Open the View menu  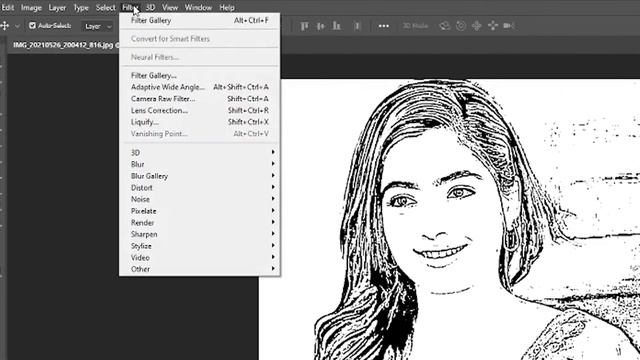tap(170, 7)
